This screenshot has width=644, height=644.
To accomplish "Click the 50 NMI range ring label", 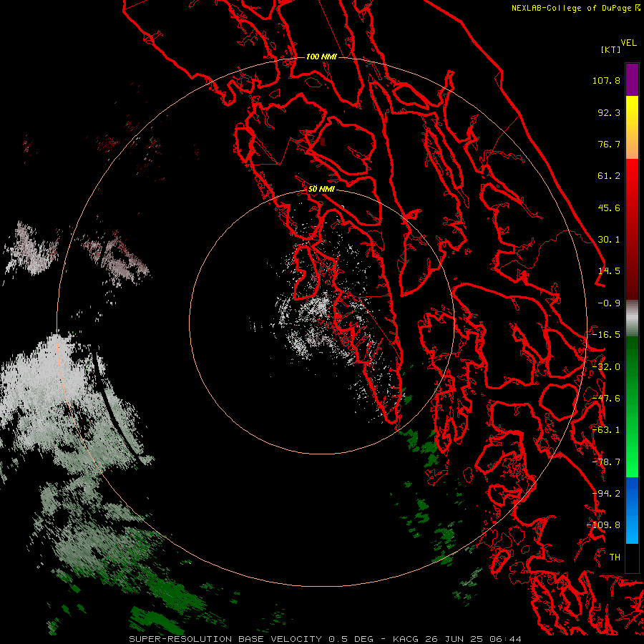I will point(321,189).
